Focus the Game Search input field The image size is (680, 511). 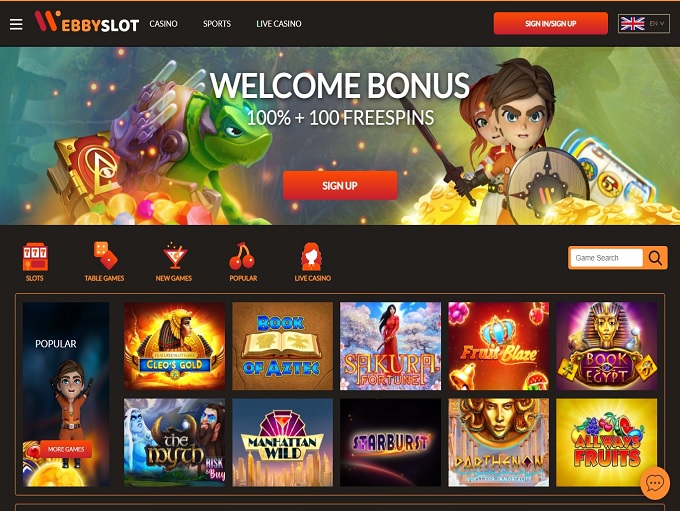tap(606, 258)
